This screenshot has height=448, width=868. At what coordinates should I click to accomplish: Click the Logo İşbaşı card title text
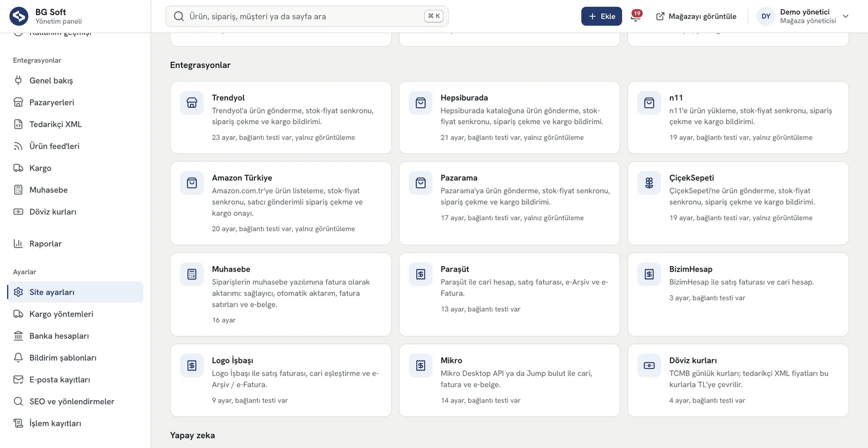pos(233,361)
